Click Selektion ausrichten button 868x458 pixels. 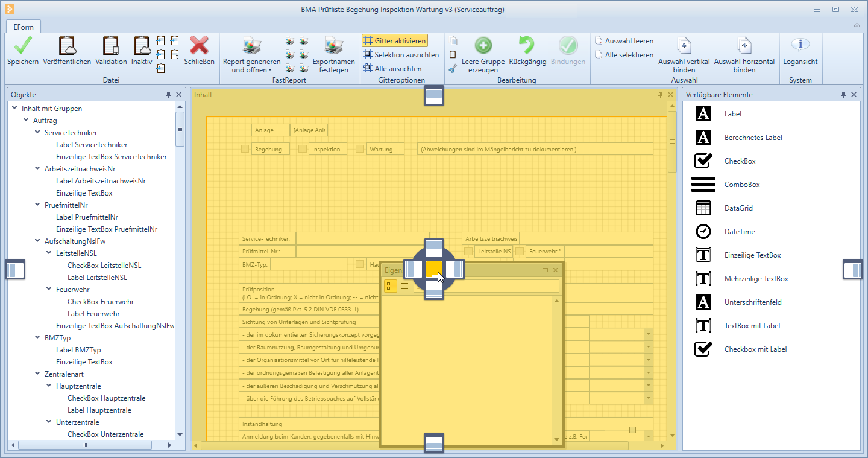click(401, 55)
